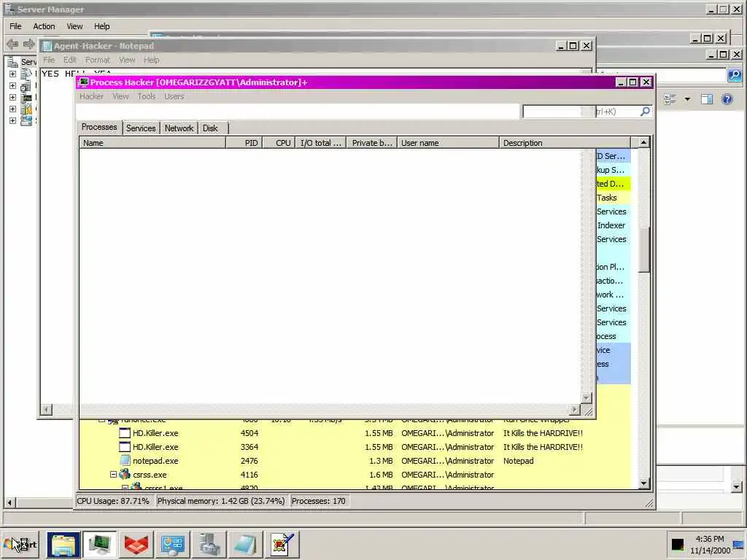Screen dimensions: 747x560
Task: Click the black square tray icon
Action: point(678,544)
